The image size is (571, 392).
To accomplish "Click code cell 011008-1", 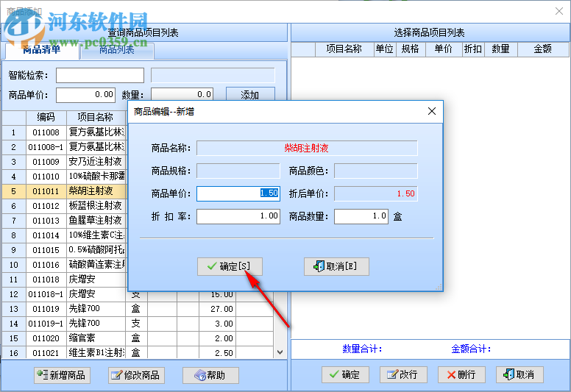I will [46, 147].
